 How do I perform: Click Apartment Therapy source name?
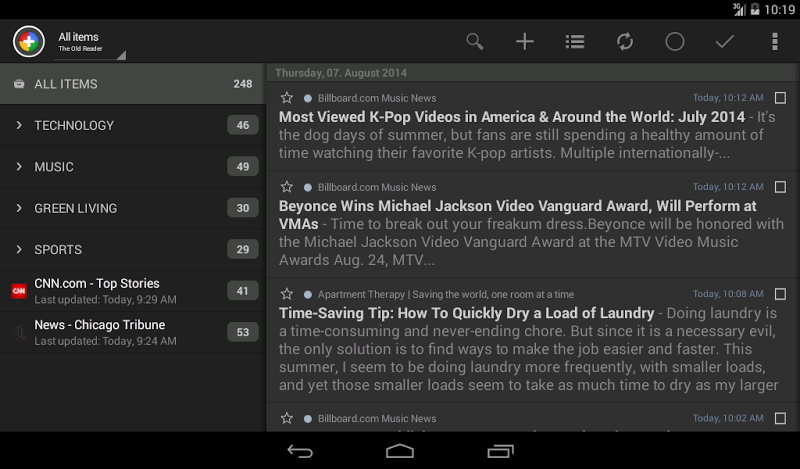(445, 294)
